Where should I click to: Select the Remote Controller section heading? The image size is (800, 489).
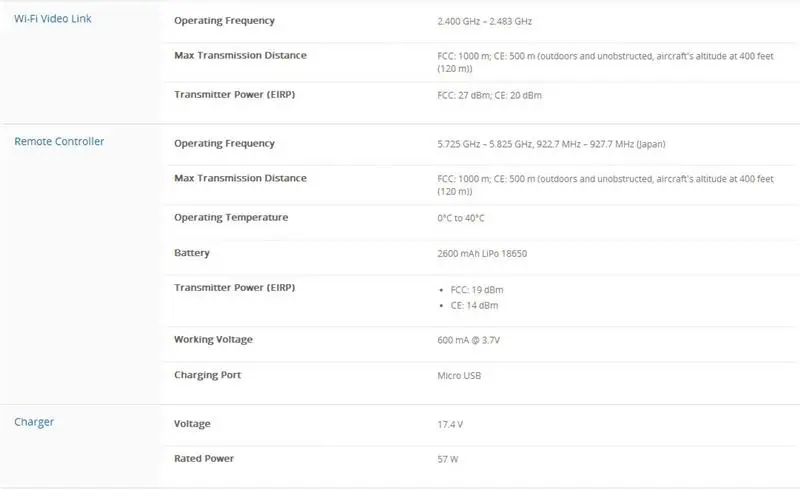59,141
